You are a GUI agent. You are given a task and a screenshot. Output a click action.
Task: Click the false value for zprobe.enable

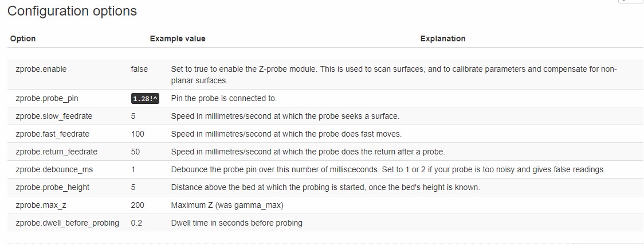coord(139,69)
